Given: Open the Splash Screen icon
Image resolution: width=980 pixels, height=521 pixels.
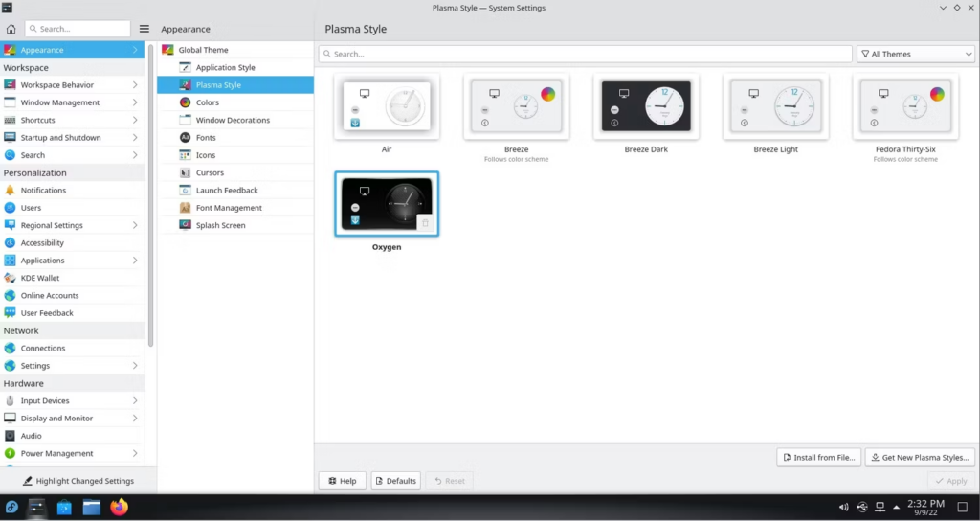Looking at the screenshot, I should (185, 225).
